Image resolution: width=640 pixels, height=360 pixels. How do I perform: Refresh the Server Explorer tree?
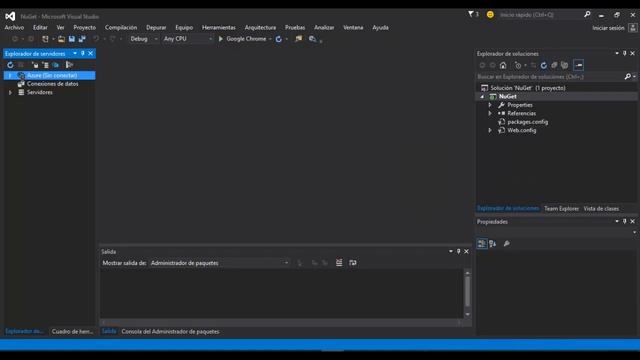pos(10,65)
